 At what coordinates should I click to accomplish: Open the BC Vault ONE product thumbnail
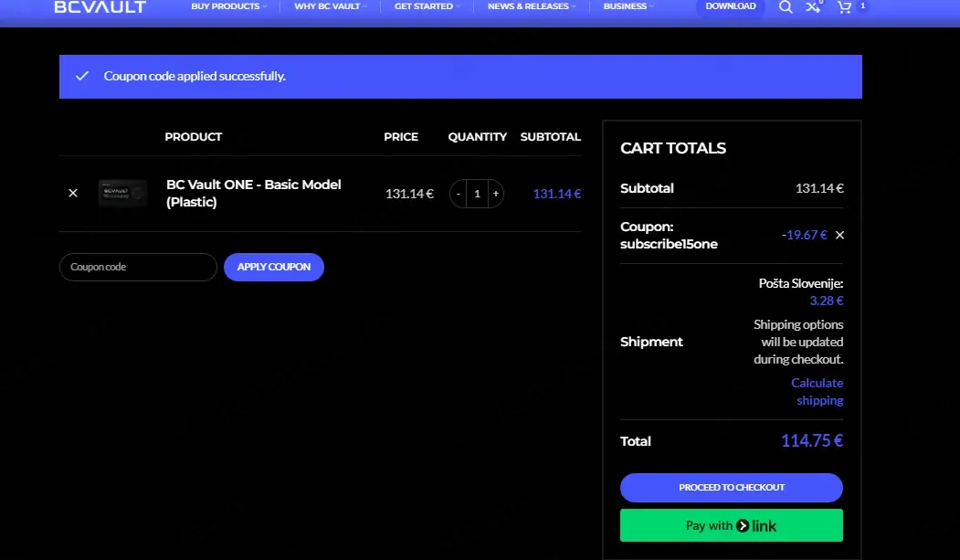[122, 194]
